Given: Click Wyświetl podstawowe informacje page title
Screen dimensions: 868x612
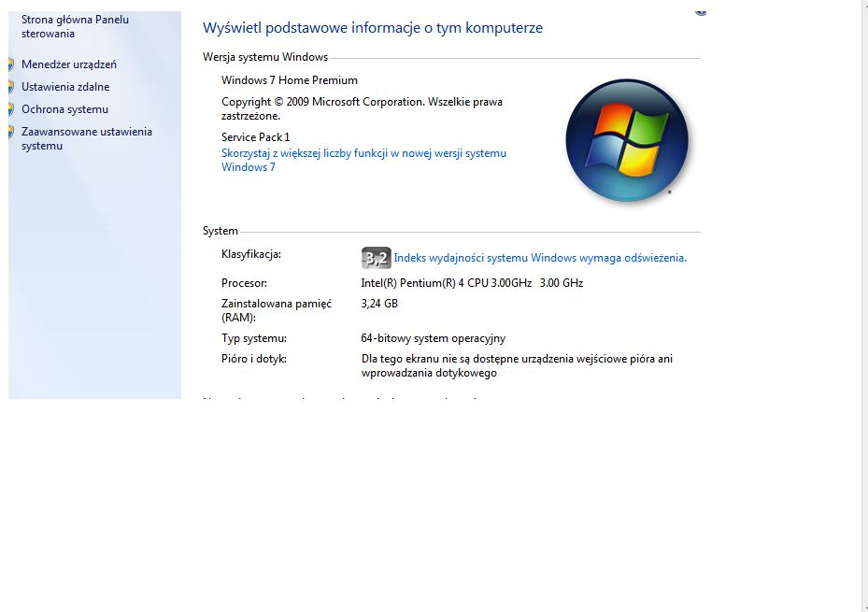Looking at the screenshot, I should pyautogui.click(x=373, y=28).
